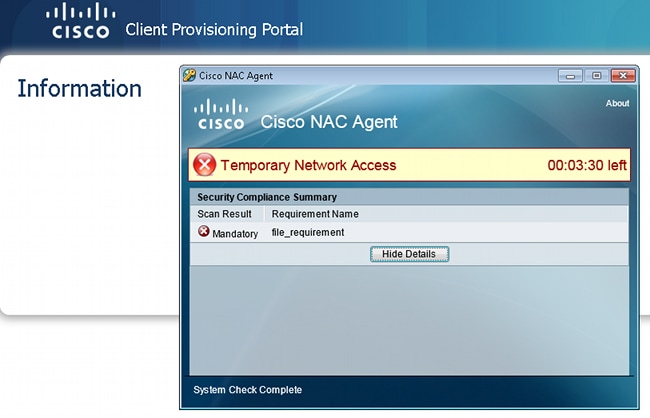Click the Requirement Name column header

[x=315, y=214]
